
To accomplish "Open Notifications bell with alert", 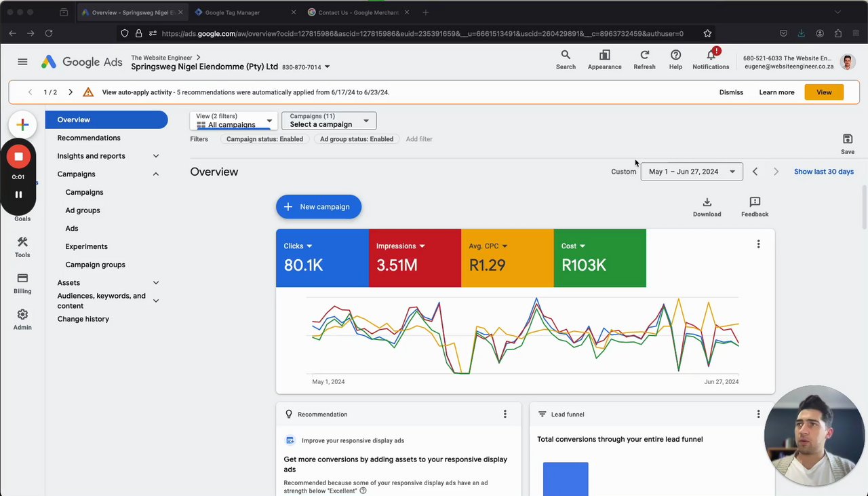I will coord(711,60).
